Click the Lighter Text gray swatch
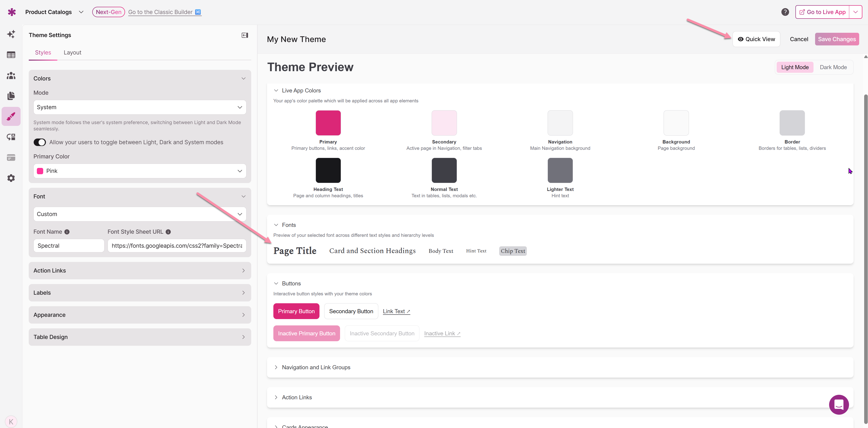 pyautogui.click(x=560, y=170)
